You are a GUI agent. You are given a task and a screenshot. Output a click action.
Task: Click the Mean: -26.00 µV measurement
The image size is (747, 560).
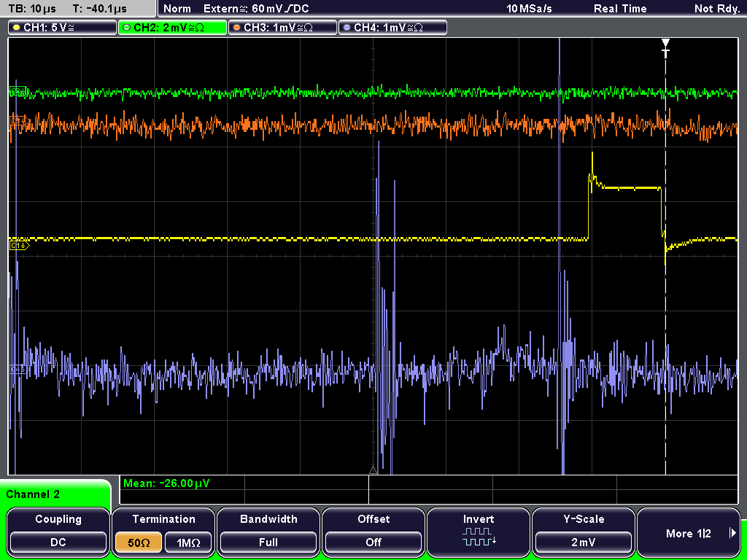tap(166, 483)
